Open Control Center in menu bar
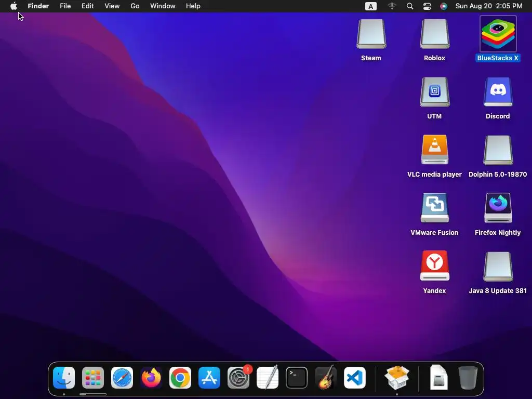This screenshot has height=399, width=532. click(427, 6)
